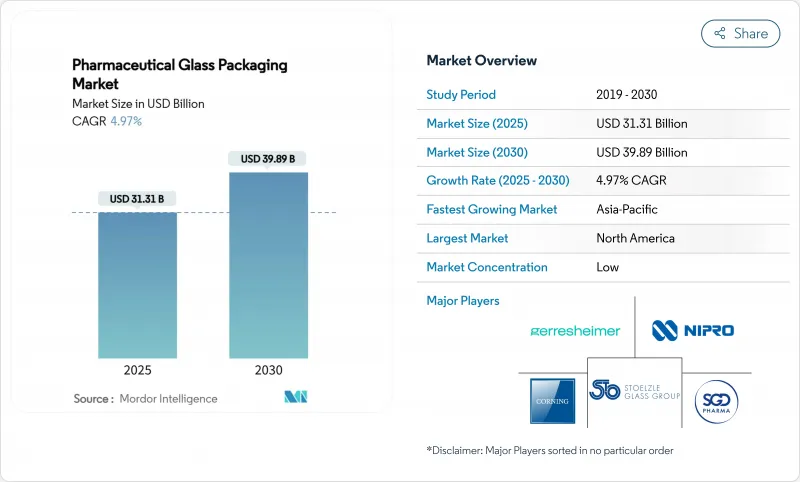Click the Gerresheimer logo
Screen dimensions: 800x482
574,330
